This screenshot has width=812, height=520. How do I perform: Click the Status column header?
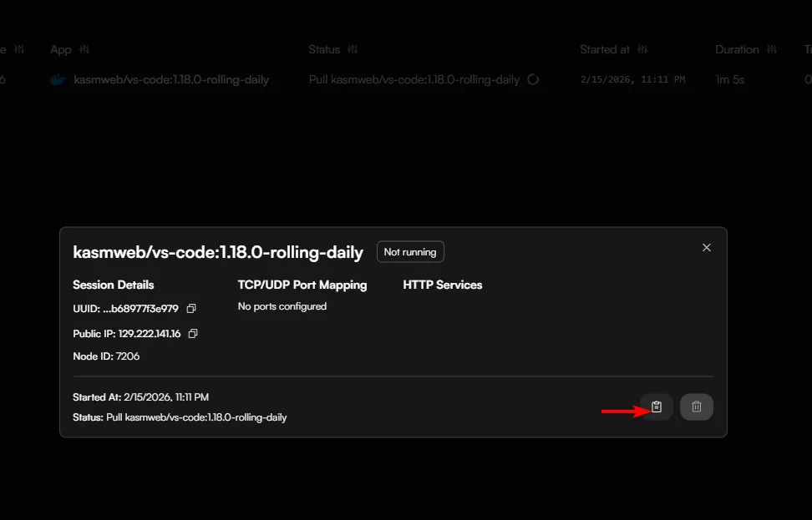coord(324,50)
